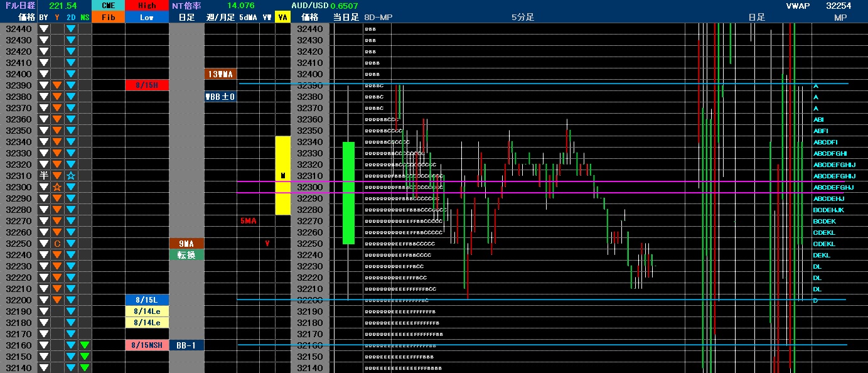Click the red V marker in row 32250
The width and height of the screenshot is (868, 373).
tap(267, 244)
